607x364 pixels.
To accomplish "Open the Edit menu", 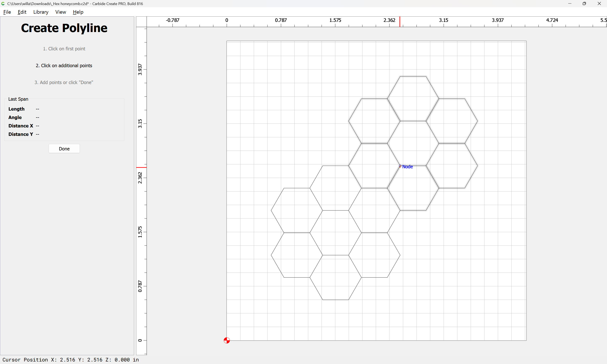I will (x=22, y=12).
